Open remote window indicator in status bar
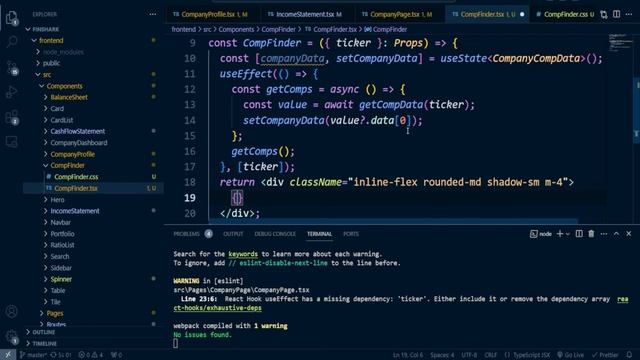The width and height of the screenshot is (640, 360). click(8, 355)
